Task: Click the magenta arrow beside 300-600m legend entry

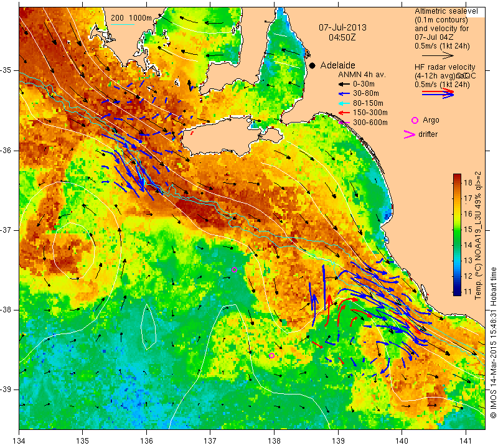Action: point(343,123)
